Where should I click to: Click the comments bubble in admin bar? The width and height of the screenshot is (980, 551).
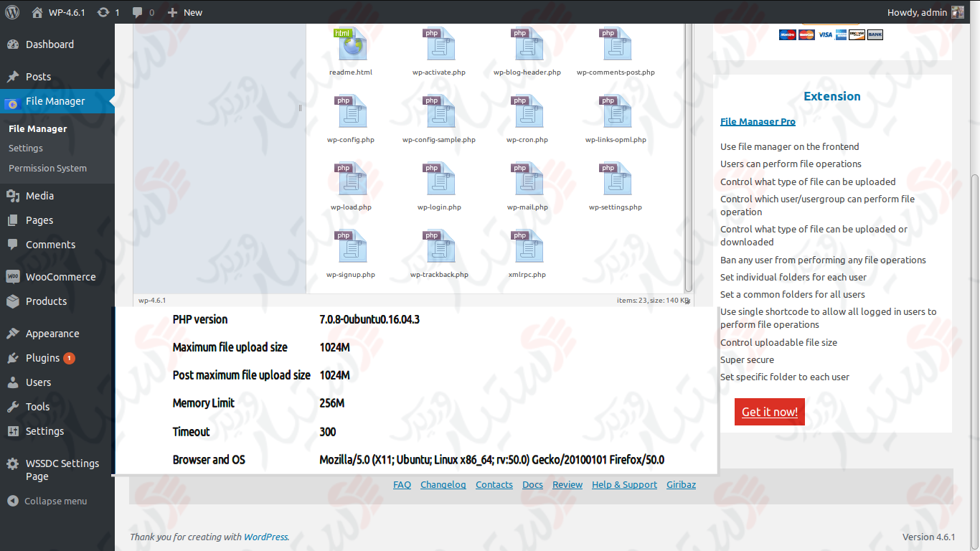(143, 12)
